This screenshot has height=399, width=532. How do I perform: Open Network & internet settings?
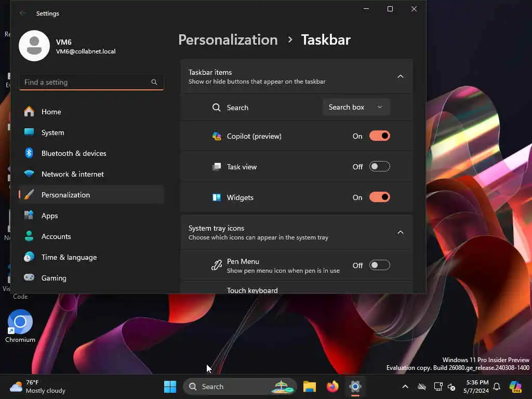(x=91, y=174)
